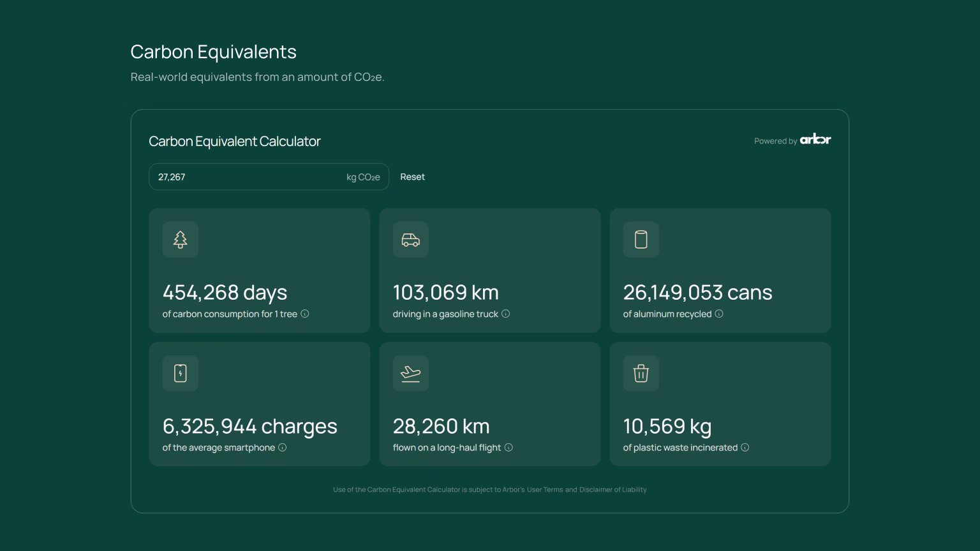
Task: Click the airplane takeoff icon
Action: pyautogui.click(x=411, y=373)
